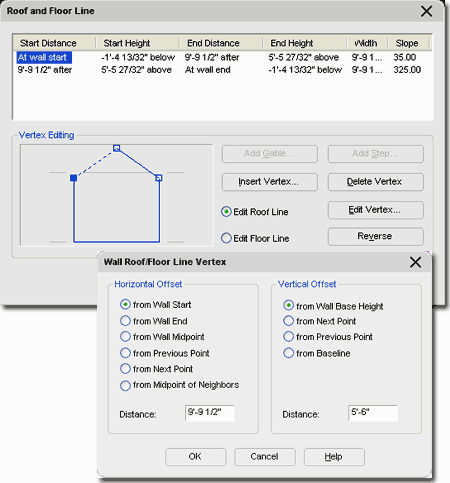Click the horizontal Distance input field
The width and height of the screenshot is (450, 483).
click(210, 413)
